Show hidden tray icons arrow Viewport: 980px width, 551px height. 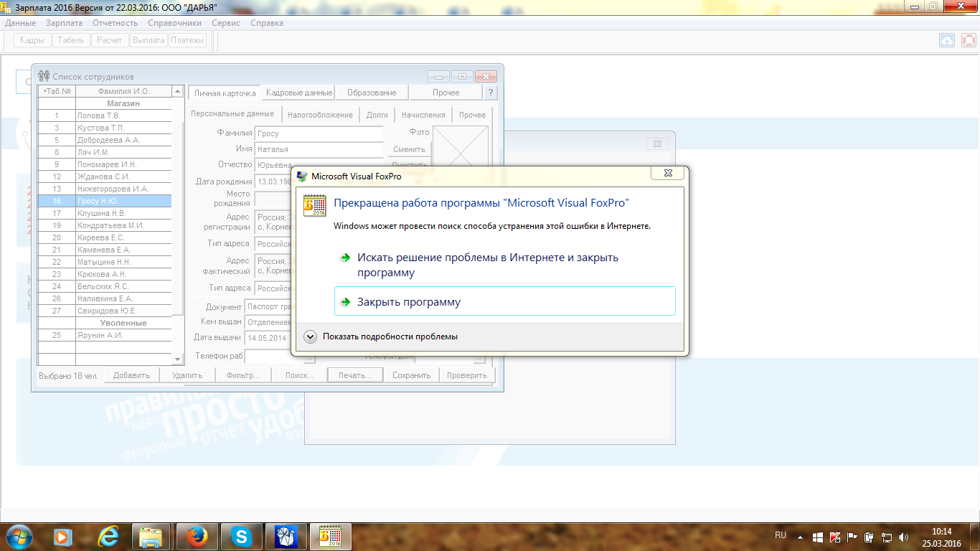pyautogui.click(x=801, y=537)
